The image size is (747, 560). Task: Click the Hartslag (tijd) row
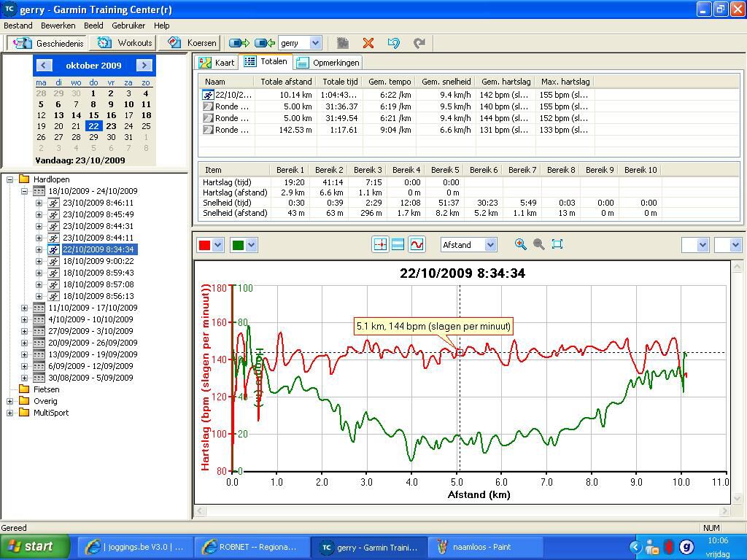click(x=429, y=182)
